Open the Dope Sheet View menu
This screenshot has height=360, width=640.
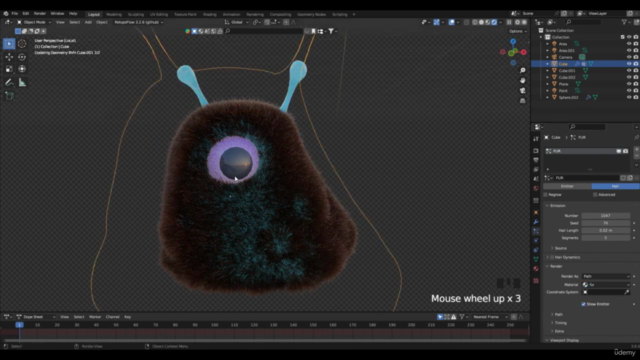click(x=64, y=317)
